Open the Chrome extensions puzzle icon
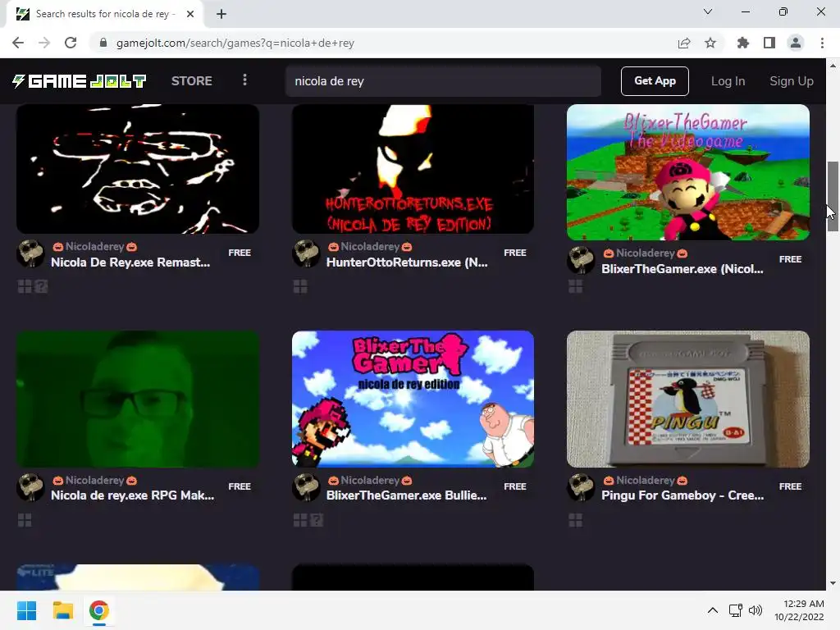The image size is (840, 630). pyautogui.click(x=742, y=43)
